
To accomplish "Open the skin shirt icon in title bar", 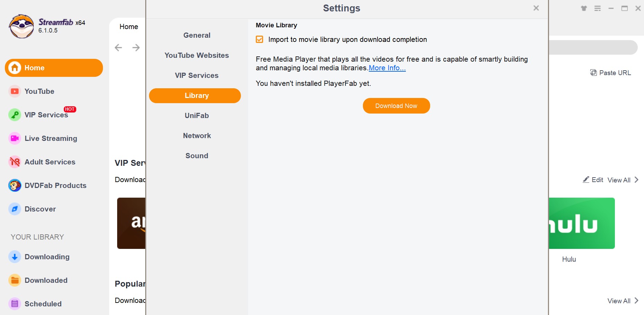I will [x=584, y=8].
